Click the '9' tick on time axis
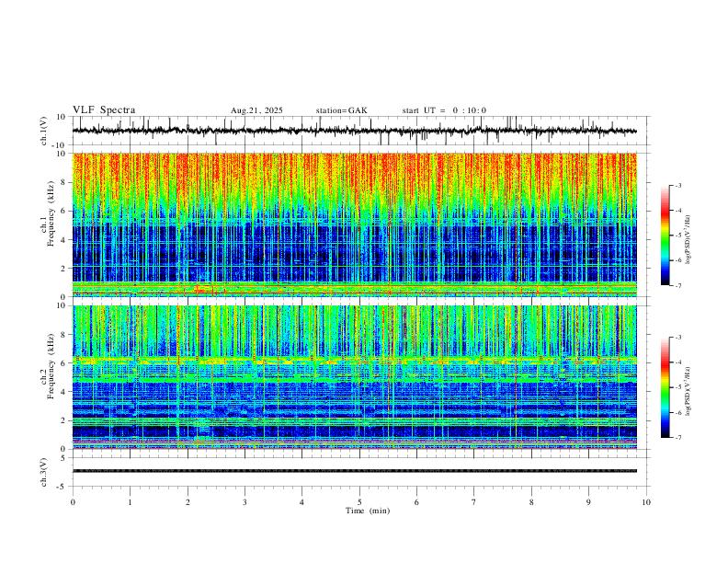Screen dimensions: 728x563 tap(588, 502)
